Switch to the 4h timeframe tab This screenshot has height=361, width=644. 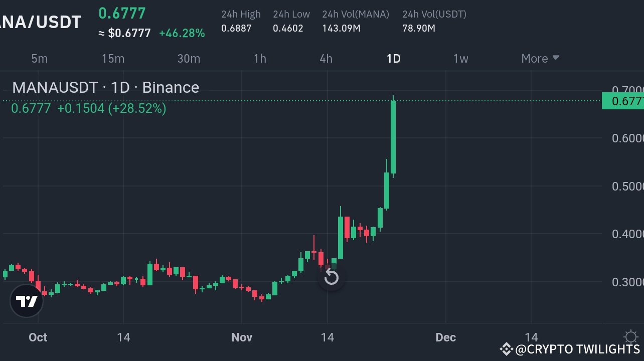point(326,58)
